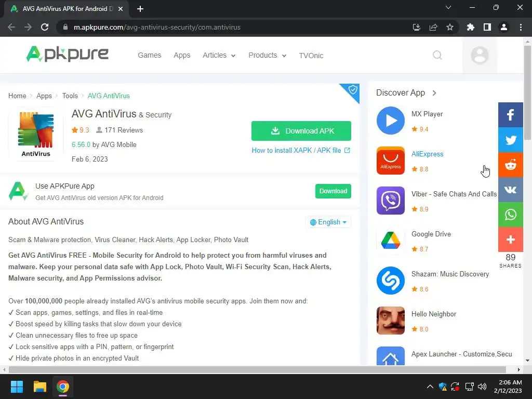
Task: Toggle Chrome side panel
Action: pos(487,27)
